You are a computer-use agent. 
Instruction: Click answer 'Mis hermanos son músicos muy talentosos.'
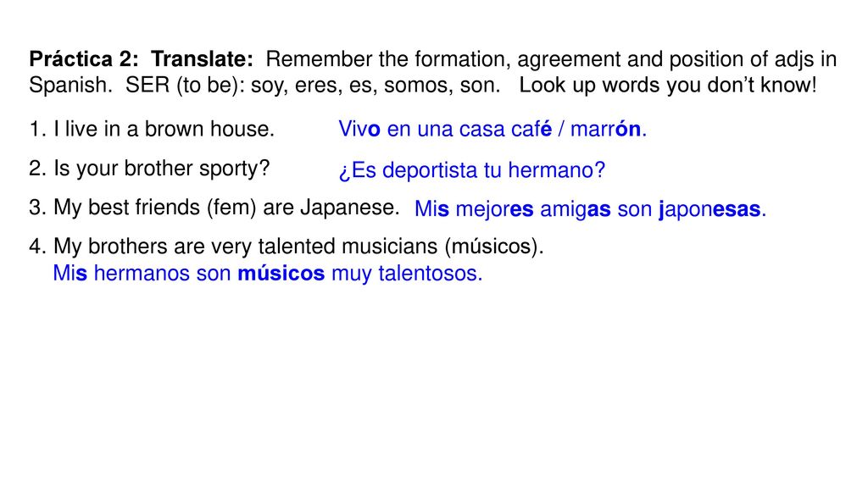(267, 274)
